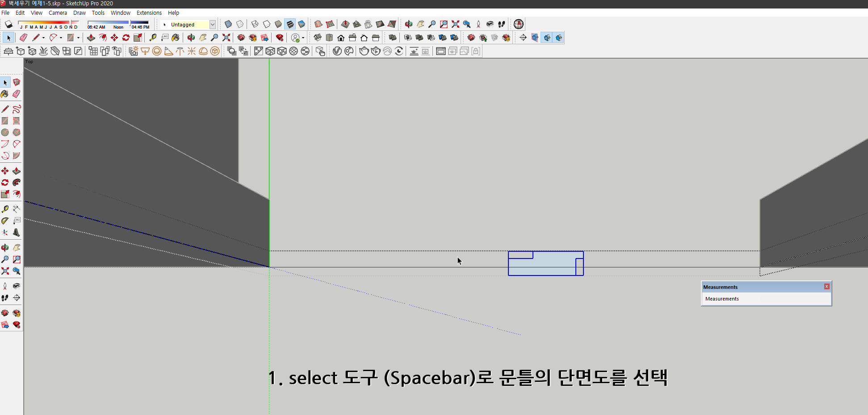The height and width of the screenshot is (415, 868).
Task: Start a render with the V-Ray teapot icon
Action: pyautogui.click(x=363, y=51)
